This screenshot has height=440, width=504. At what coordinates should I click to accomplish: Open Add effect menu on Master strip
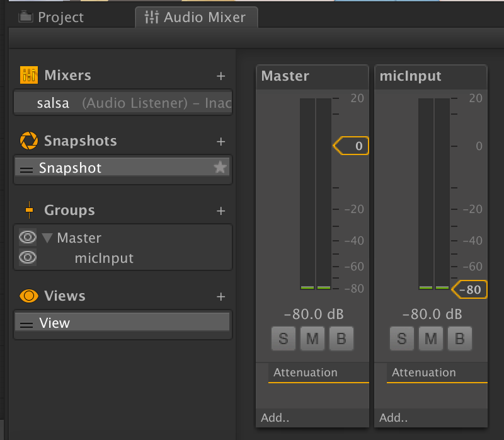(x=274, y=417)
